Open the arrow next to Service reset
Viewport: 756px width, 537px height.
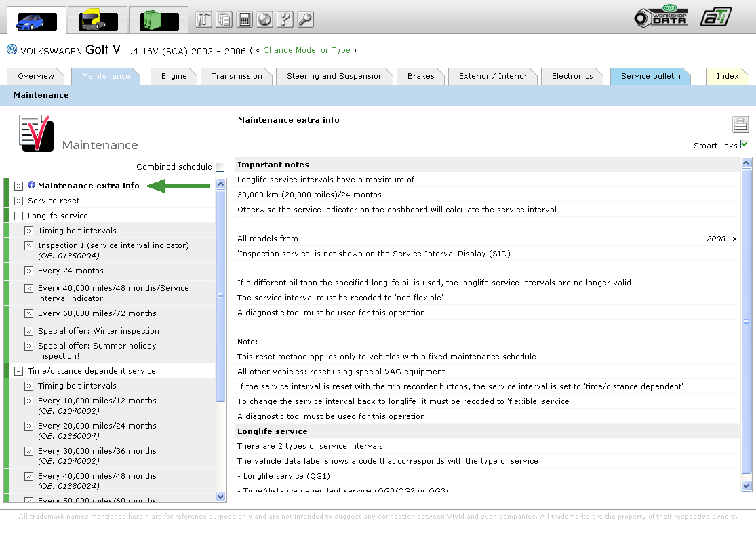[18, 201]
